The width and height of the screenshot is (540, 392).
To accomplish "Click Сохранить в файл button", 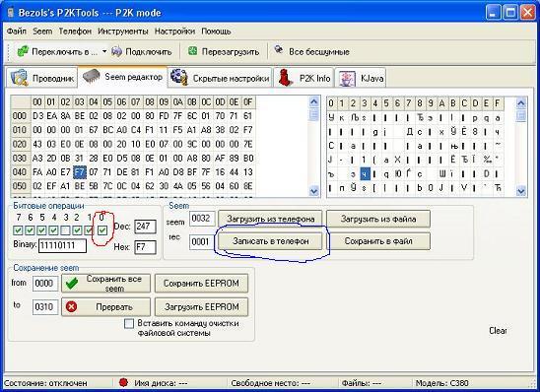I will pos(378,241).
